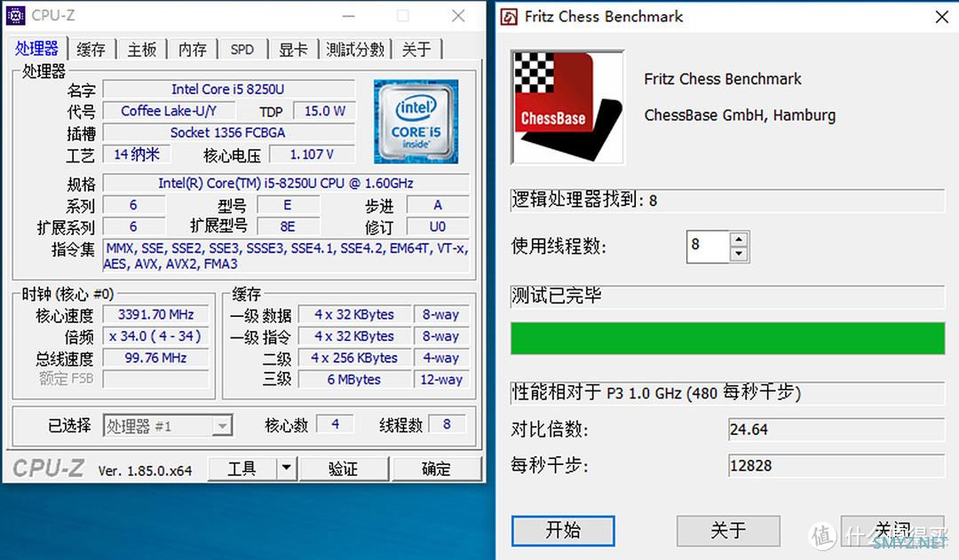
Task: Close the CPU-Z window
Action: coord(458,16)
